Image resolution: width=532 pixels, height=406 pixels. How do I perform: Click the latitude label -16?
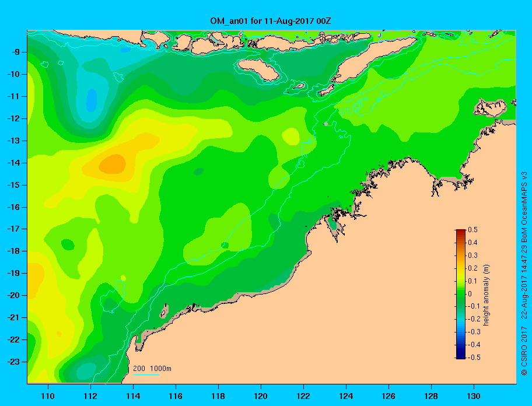tap(13, 207)
